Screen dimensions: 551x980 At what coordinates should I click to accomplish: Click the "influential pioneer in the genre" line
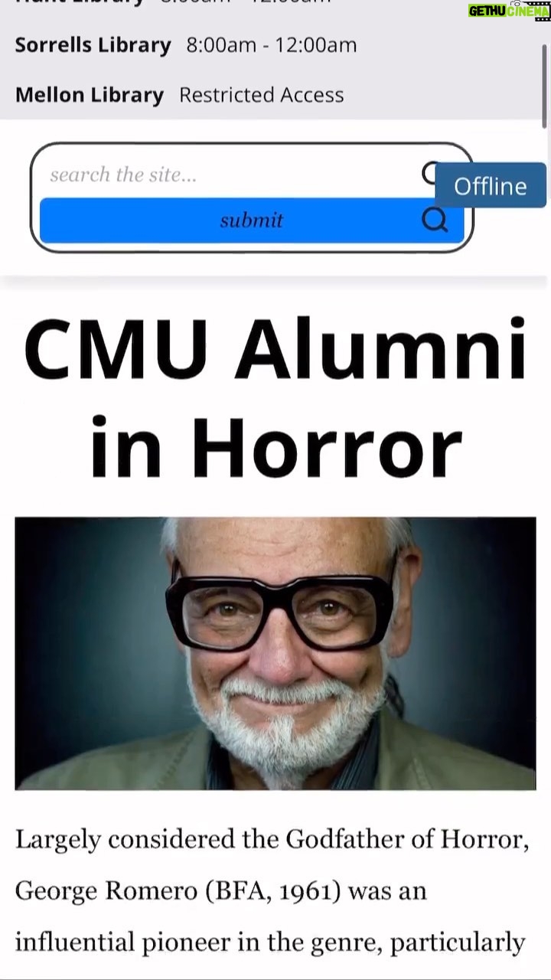(x=270, y=942)
